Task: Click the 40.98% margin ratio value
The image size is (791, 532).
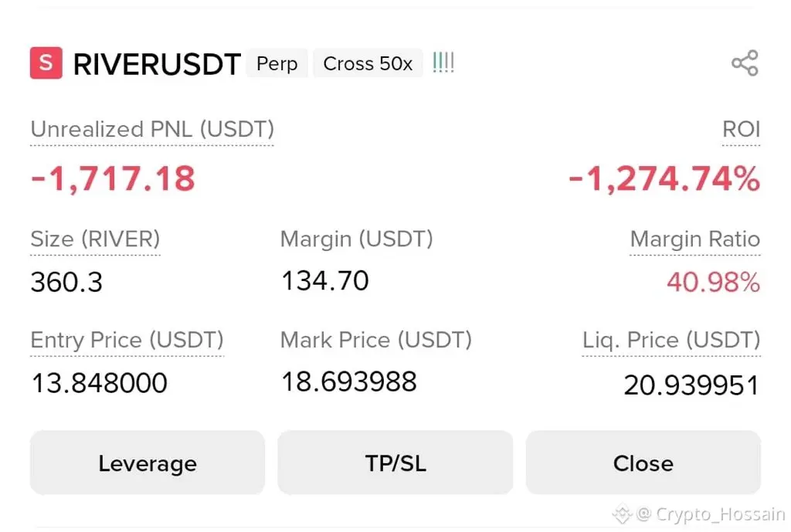Action: point(713,283)
